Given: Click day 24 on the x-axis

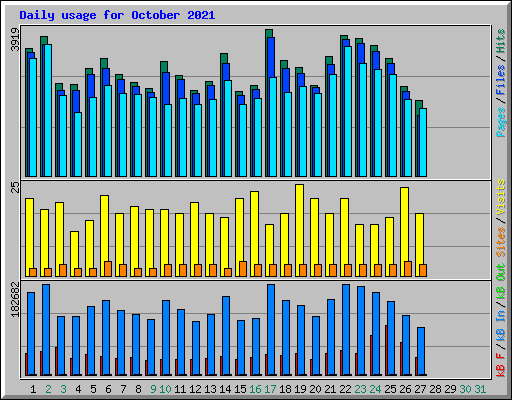Looking at the screenshot, I should tap(375, 389).
